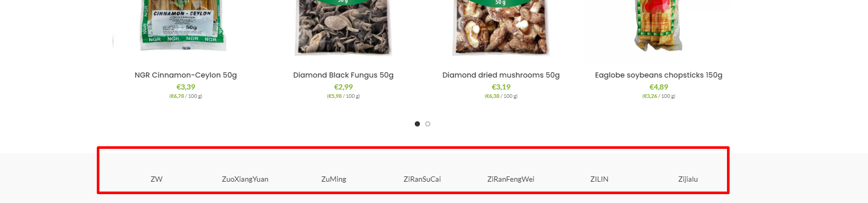Switch to the second carousel page dot
Viewport: 868px width, 203px height.
pos(428,124)
